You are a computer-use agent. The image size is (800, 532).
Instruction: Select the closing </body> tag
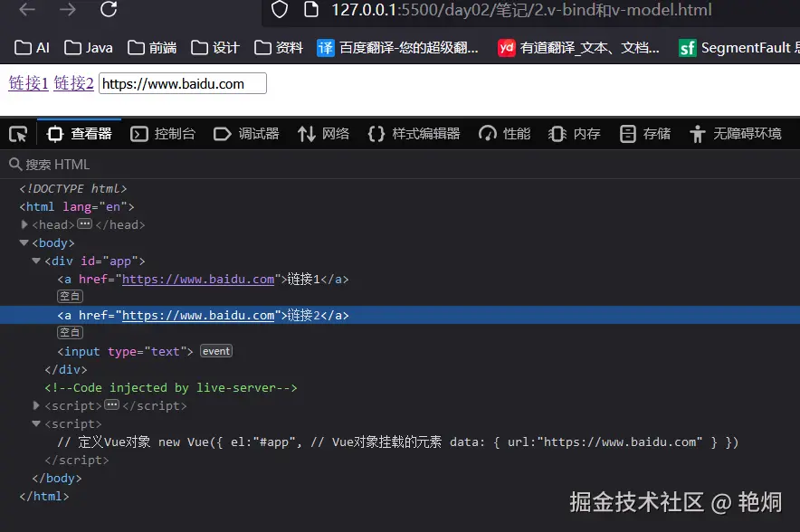[57, 478]
